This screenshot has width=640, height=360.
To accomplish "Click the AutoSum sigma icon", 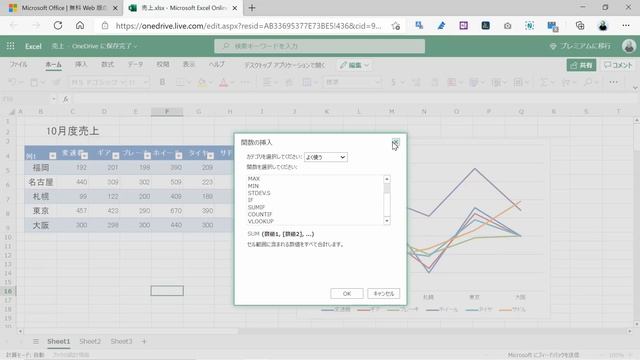I will click(x=543, y=82).
